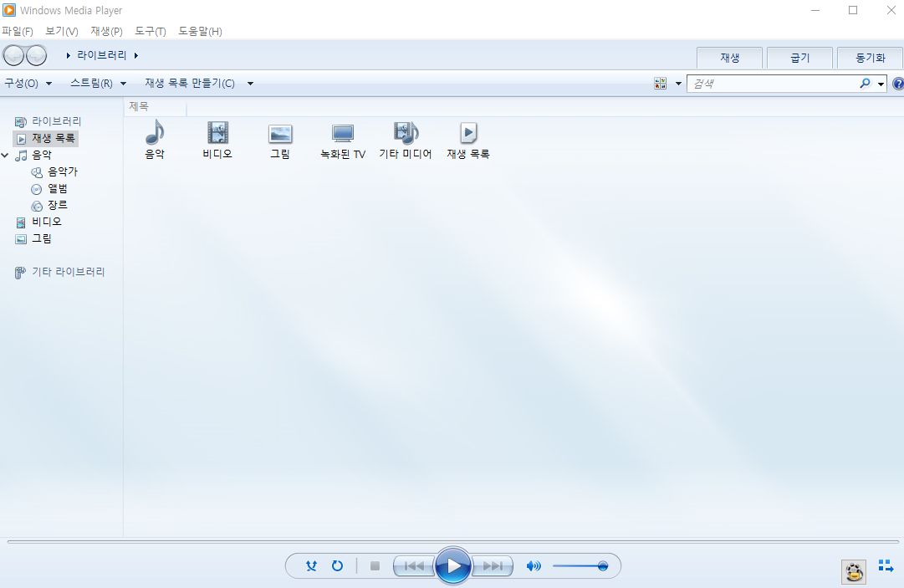
Task: Open the 도움말(H) menu
Action: [x=200, y=31]
